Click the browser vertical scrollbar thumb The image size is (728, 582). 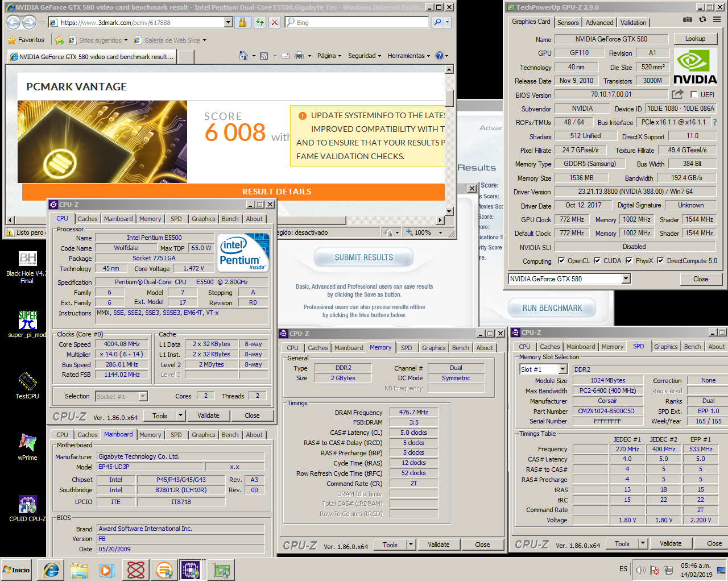click(x=449, y=98)
